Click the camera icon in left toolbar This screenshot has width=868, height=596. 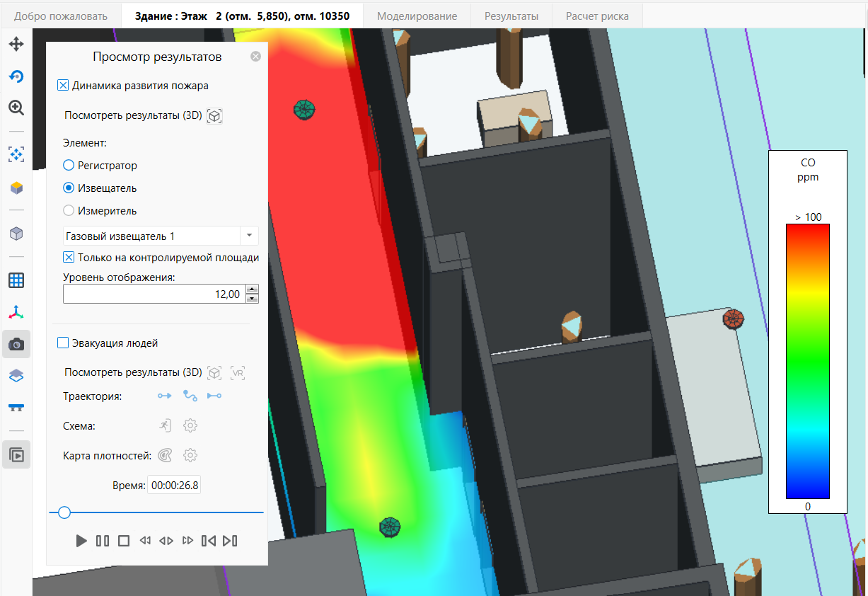click(x=16, y=344)
